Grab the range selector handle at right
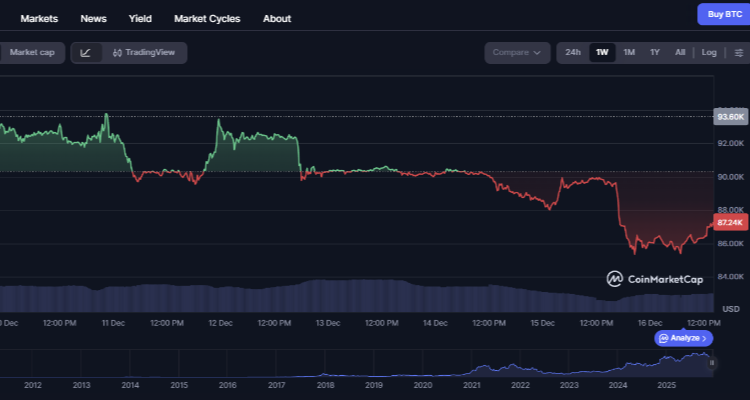750x400 pixels. 712,363
